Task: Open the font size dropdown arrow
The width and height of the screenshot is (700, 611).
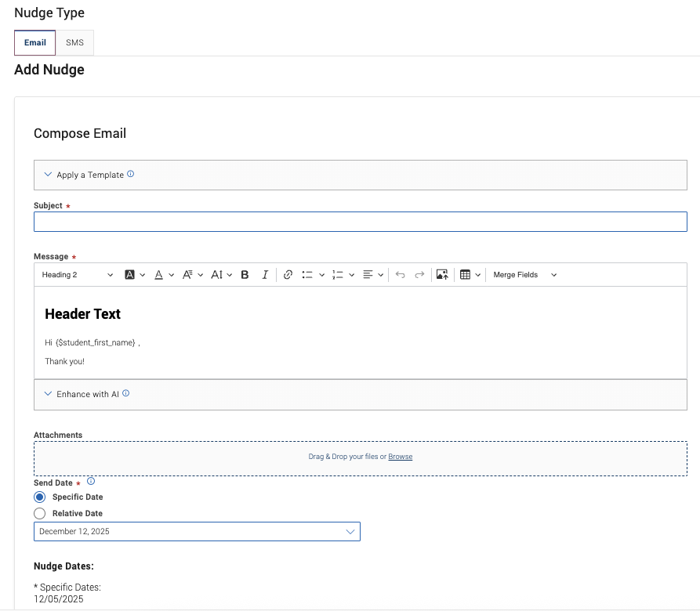Action: (230, 275)
